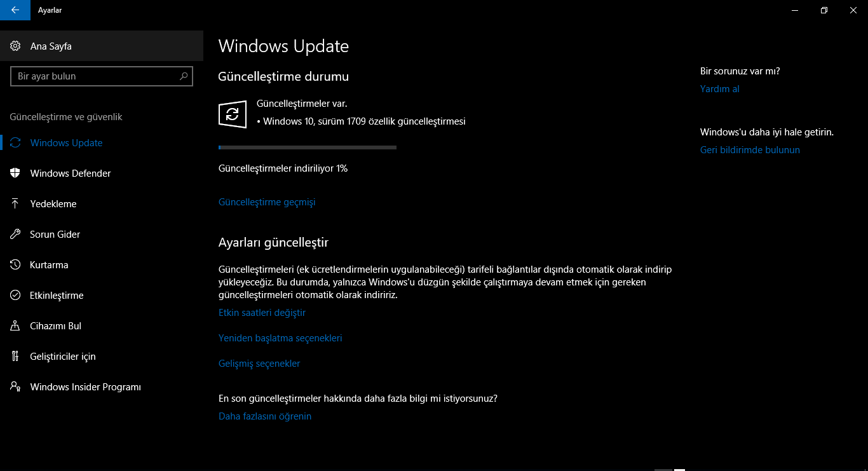Screen dimensions: 868x471
Task: Focus the 'Bir ayar bulun' search field
Action: (102, 76)
